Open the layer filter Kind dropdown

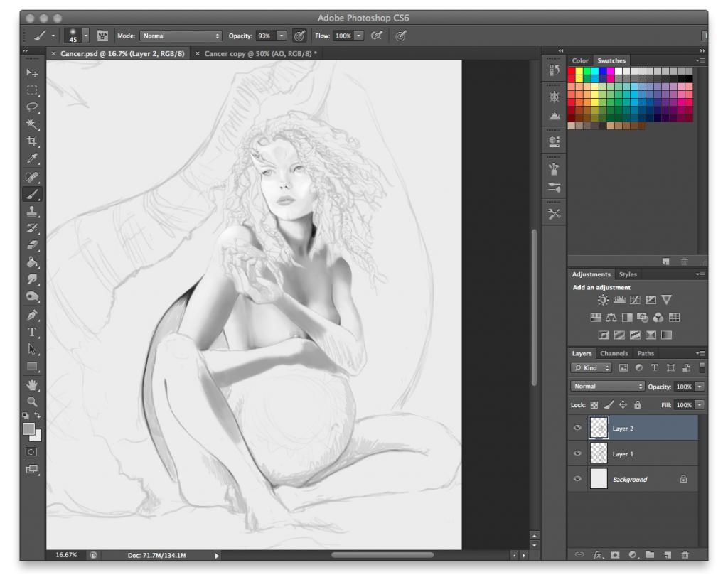[x=591, y=368]
